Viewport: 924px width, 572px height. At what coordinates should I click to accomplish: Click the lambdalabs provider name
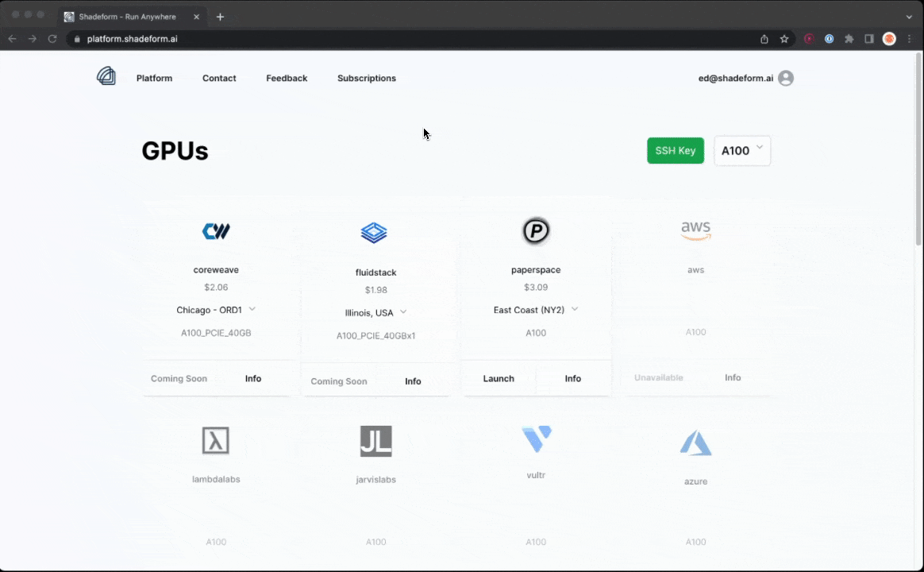tap(216, 479)
